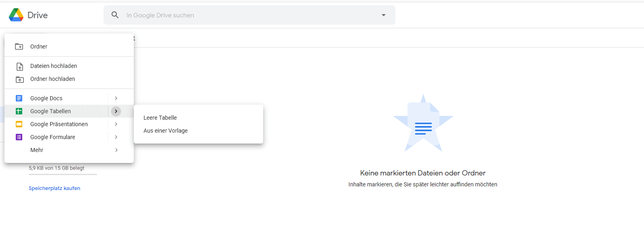This screenshot has width=644, height=226.
Task: Create Leere Tabelle
Action: pos(198,118)
